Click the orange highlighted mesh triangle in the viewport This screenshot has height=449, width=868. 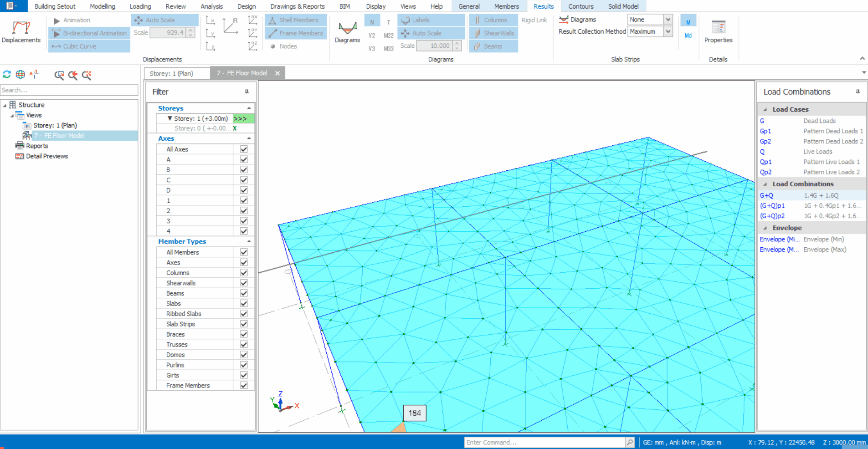coord(400,429)
